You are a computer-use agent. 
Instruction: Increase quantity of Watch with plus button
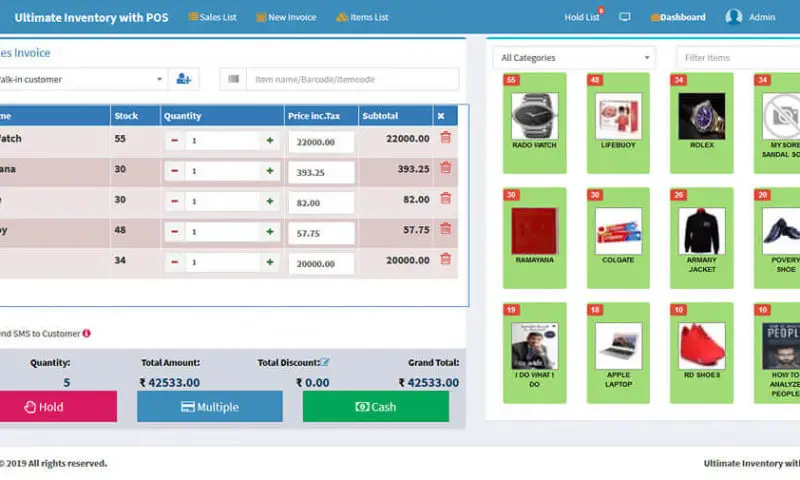pos(270,140)
